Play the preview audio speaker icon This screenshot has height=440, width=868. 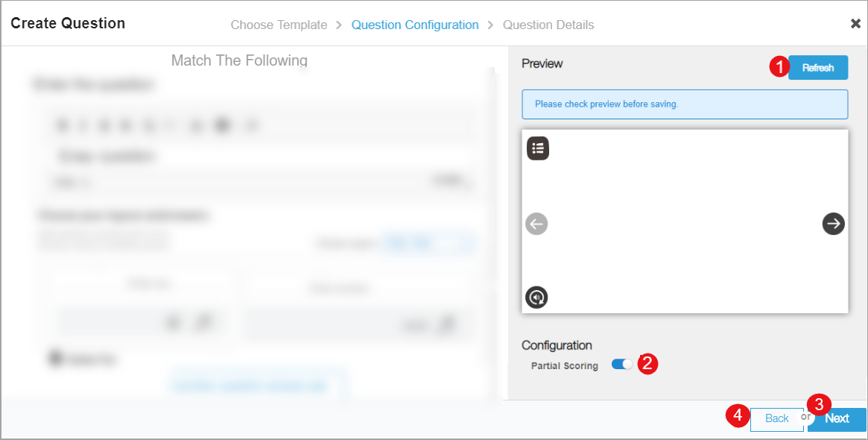536,298
